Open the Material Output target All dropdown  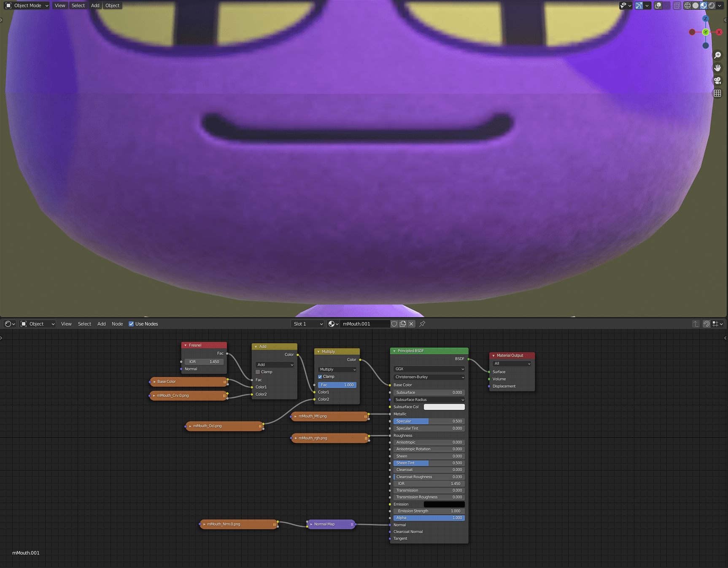click(x=512, y=363)
